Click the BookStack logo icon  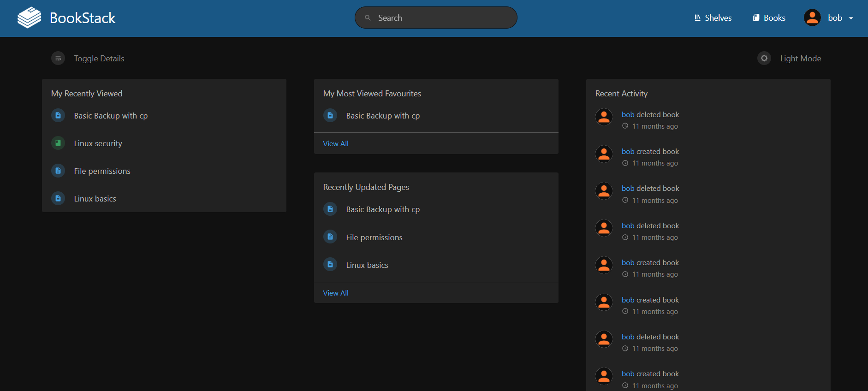(x=29, y=18)
